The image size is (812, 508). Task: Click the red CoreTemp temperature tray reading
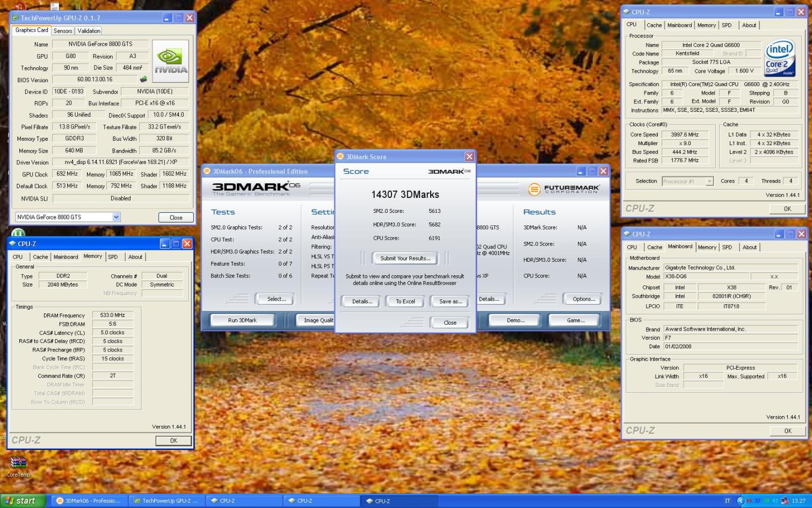(x=749, y=501)
